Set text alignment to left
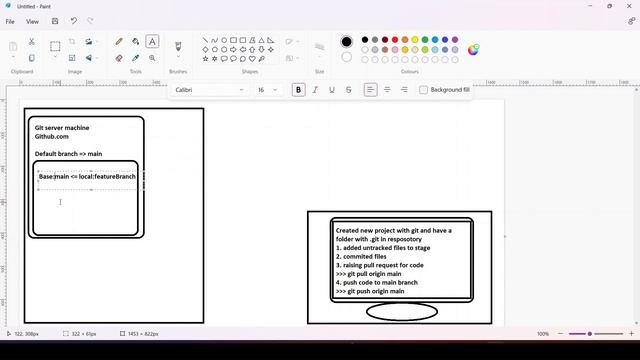The width and height of the screenshot is (640, 360). [370, 90]
